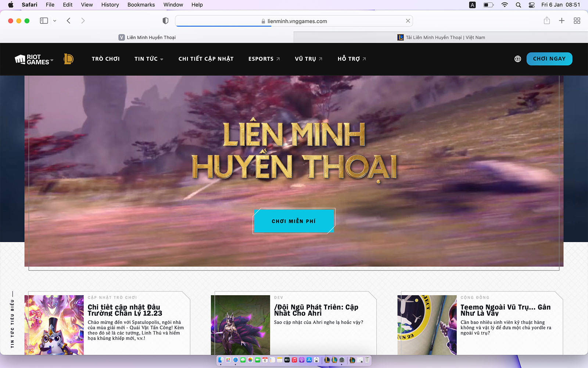Click CHƠI NGAY button
588x368 pixels.
coord(549,59)
